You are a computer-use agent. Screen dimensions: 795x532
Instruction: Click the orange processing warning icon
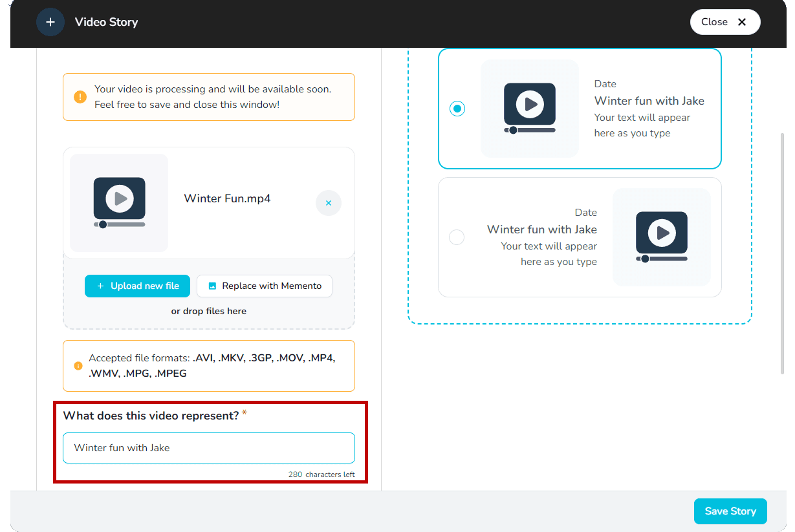click(80, 97)
